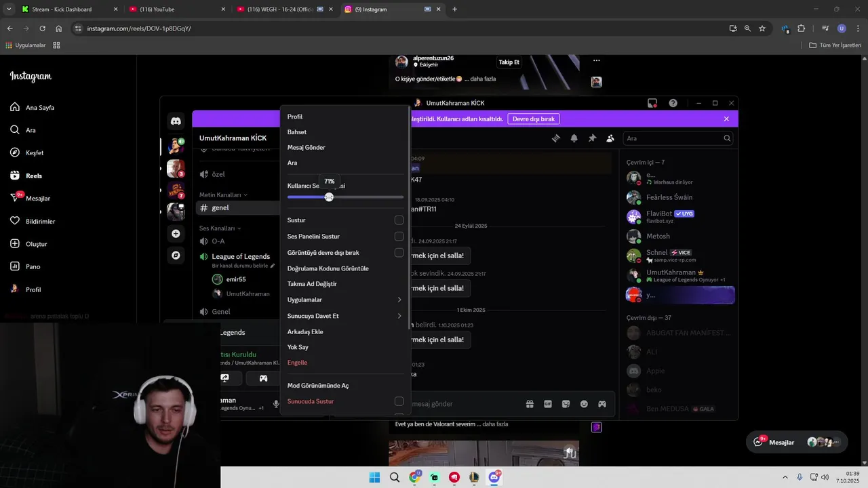Click screen share button in voice panel
The width and height of the screenshot is (868, 488).
[x=225, y=378]
